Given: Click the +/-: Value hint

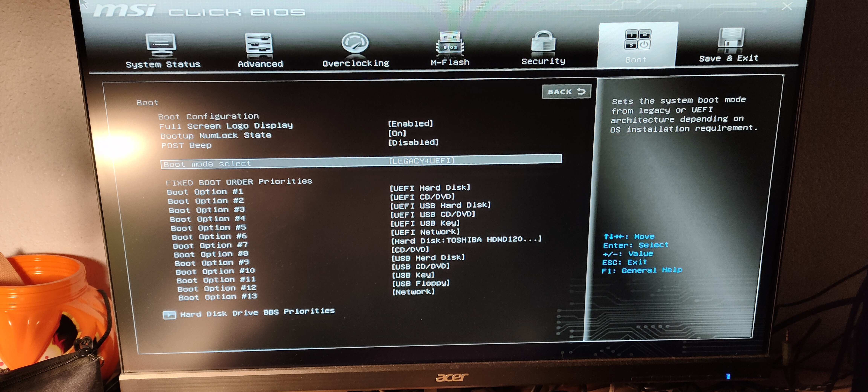Looking at the screenshot, I should [628, 254].
